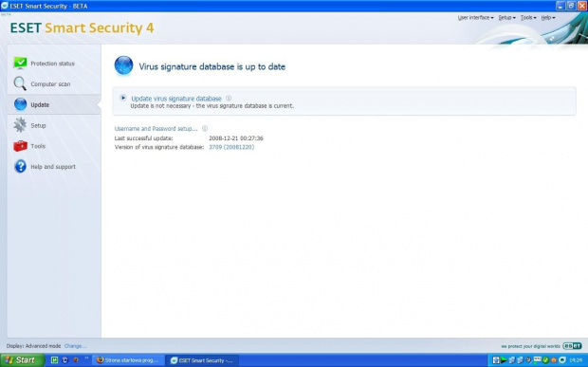Image resolution: width=588 pixels, height=367 pixels.
Task: Open Tools via the red toolbox icon
Action: [20, 146]
